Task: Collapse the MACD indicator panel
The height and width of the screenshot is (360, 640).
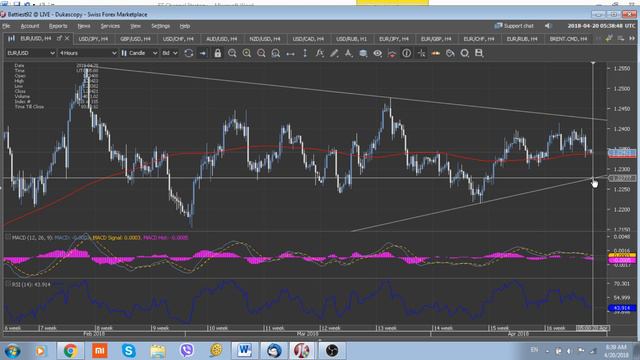Action: click(x=8, y=237)
